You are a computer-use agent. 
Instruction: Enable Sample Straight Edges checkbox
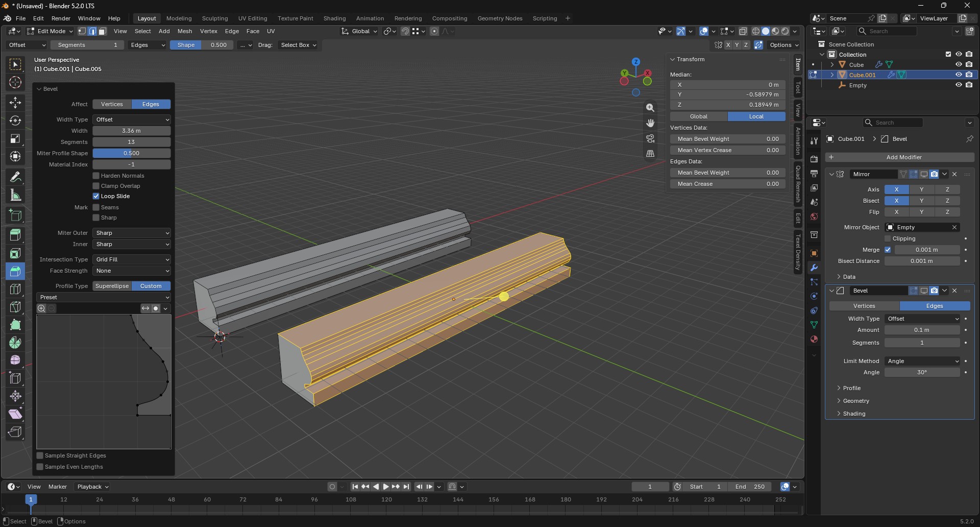click(40, 456)
